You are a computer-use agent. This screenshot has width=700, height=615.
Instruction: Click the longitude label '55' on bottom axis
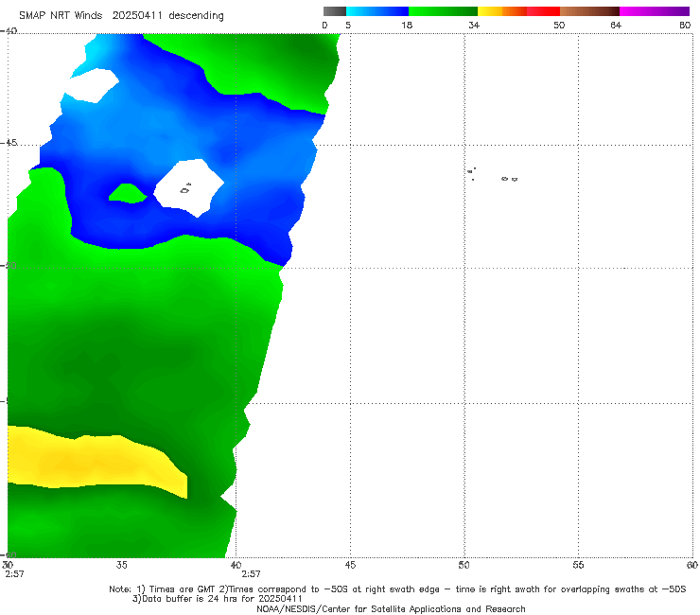click(x=578, y=565)
